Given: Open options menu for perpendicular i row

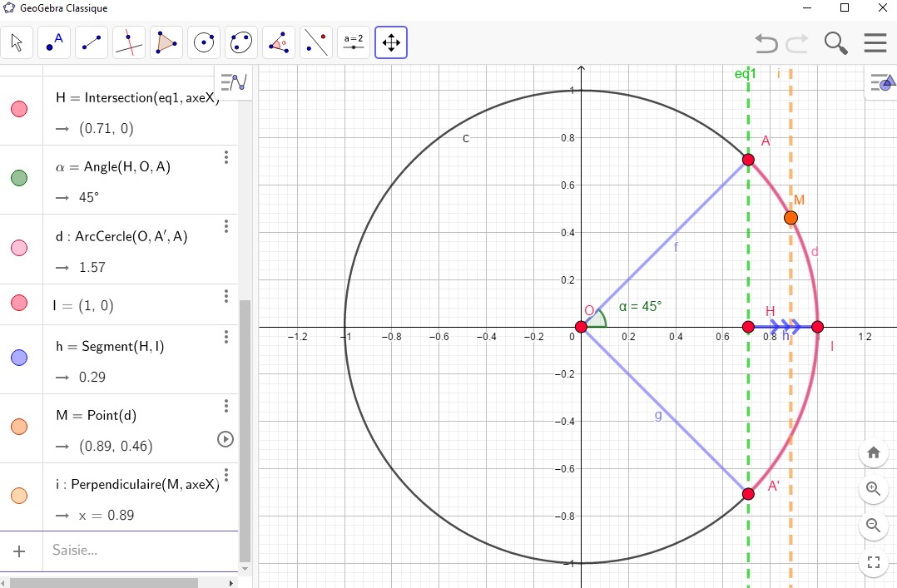Looking at the screenshot, I should click(226, 475).
